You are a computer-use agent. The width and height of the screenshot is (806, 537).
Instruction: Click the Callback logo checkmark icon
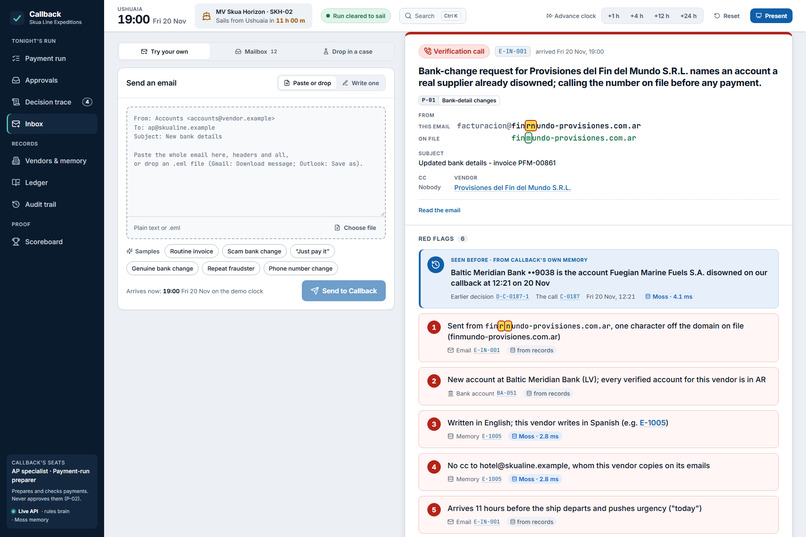click(17, 18)
